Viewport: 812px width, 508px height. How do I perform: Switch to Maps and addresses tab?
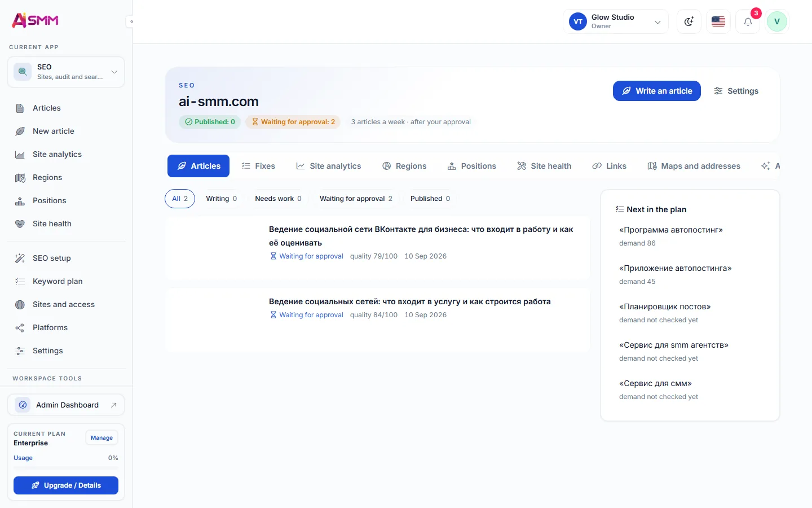(x=694, y=166)
